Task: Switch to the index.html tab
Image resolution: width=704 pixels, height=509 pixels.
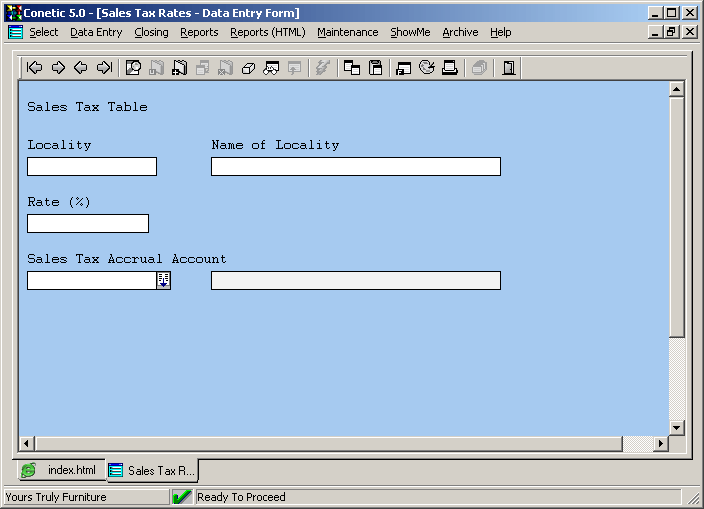Action: [x=60, y=470]
